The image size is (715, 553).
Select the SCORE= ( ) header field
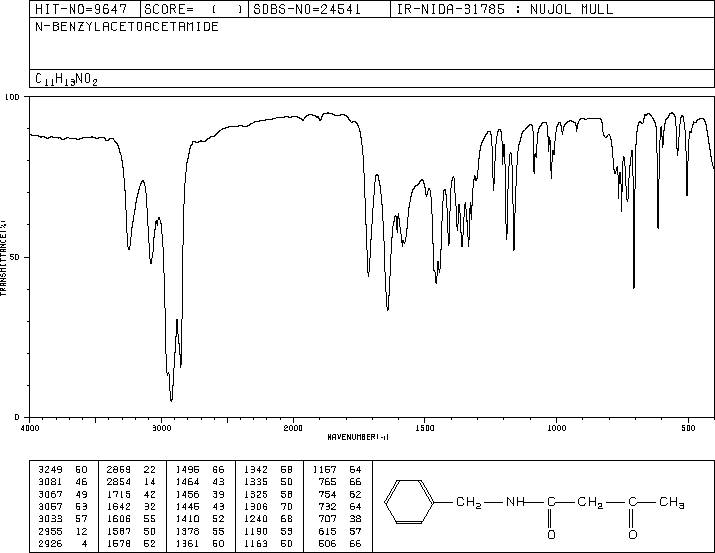[x=194, y=9]
